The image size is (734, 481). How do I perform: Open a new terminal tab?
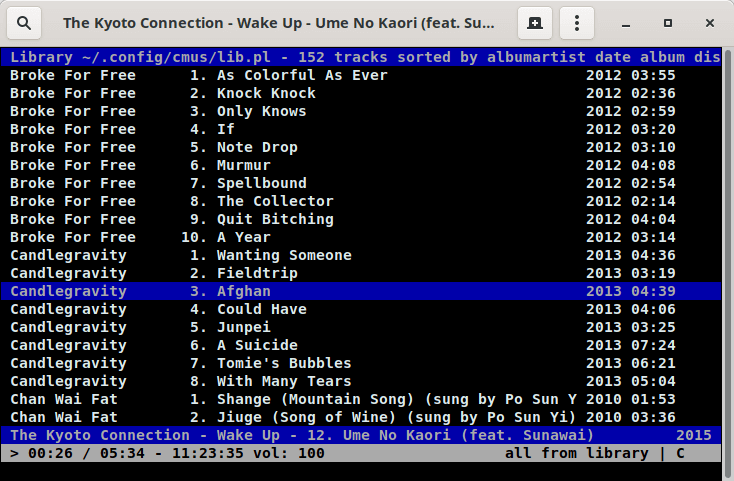point(535,23)
